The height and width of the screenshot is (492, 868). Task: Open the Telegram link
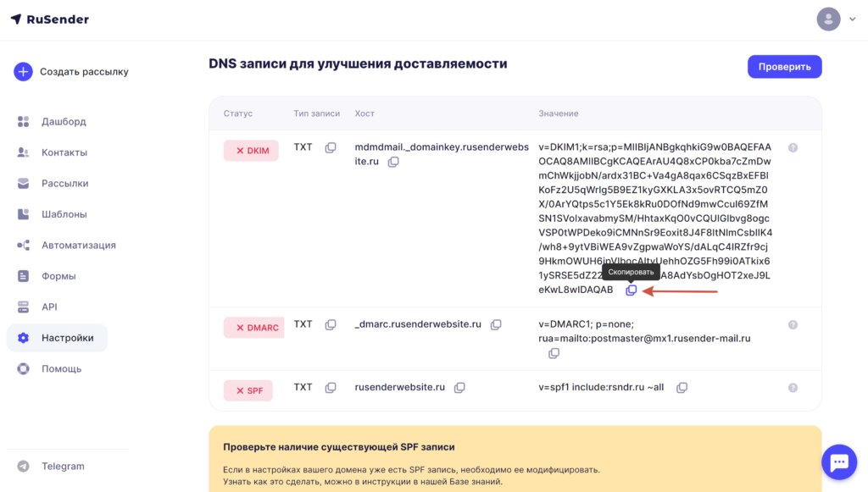[63, 466]
